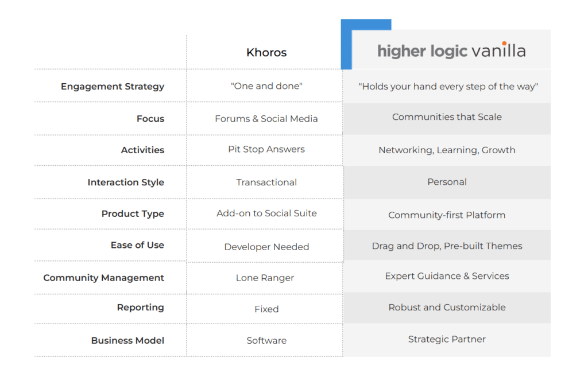Click the Lone Ranger cell
Screen dimensions: 588x385
click(x=265, y=278)
